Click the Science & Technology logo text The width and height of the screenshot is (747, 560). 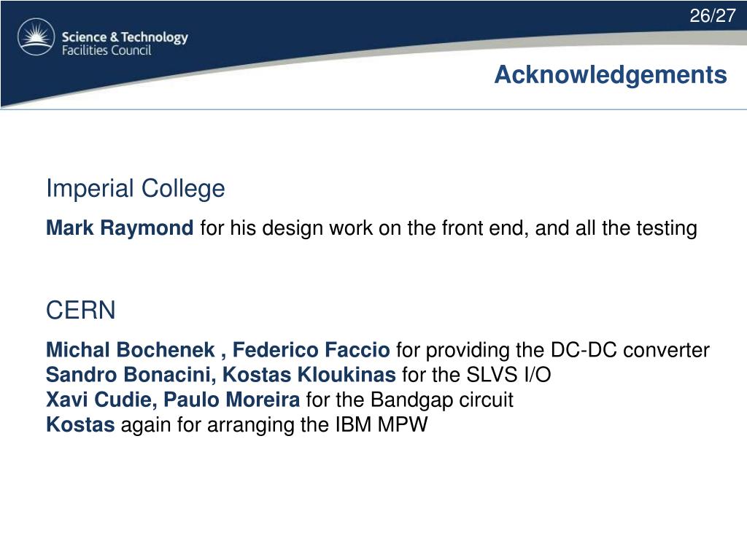click(x=125, y=37)
